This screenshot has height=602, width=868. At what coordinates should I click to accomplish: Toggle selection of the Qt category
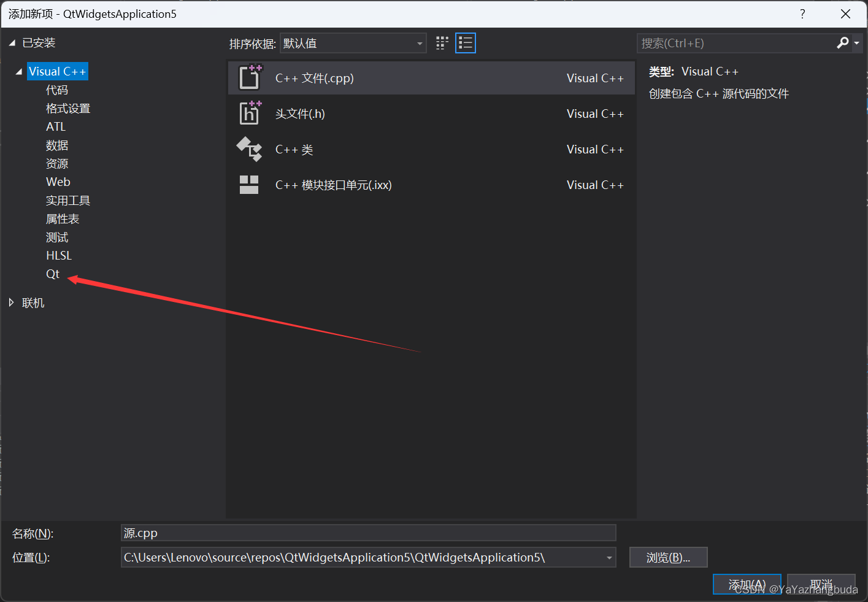pyautogui.click(x=53, y=274)
